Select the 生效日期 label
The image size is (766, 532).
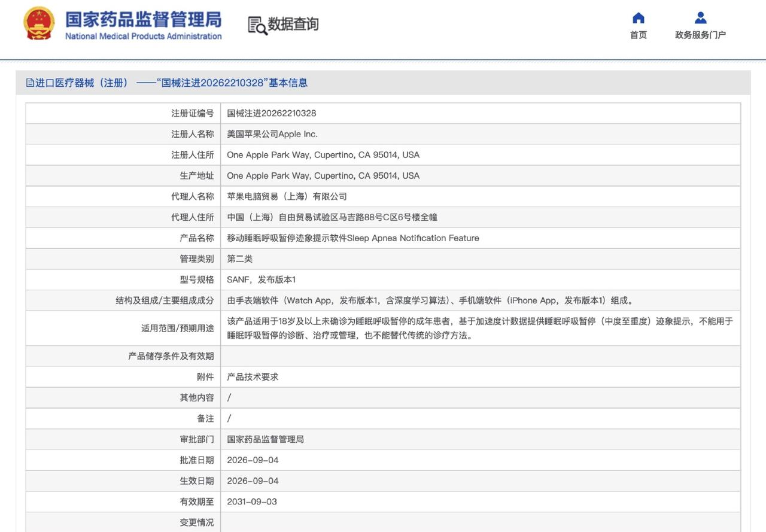[x=197, y=481]
